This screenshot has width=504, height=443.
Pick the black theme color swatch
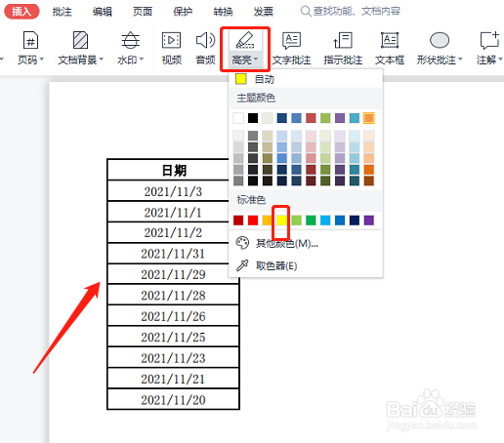click(253, 118)
